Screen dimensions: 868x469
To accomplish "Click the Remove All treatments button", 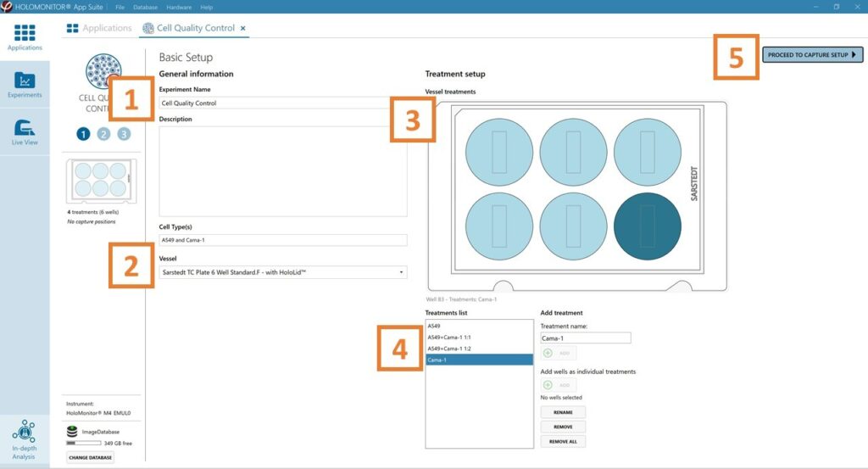I will [563, 442].
